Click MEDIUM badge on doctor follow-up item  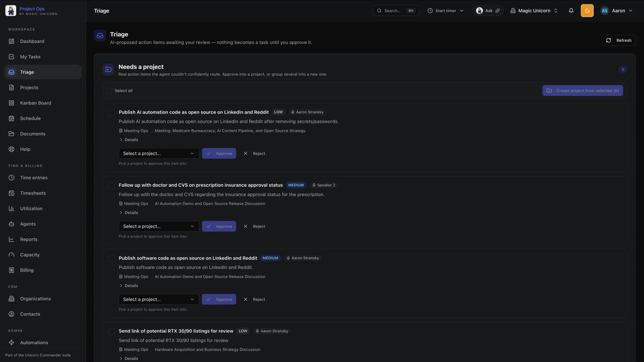click(x=296, y=185)
